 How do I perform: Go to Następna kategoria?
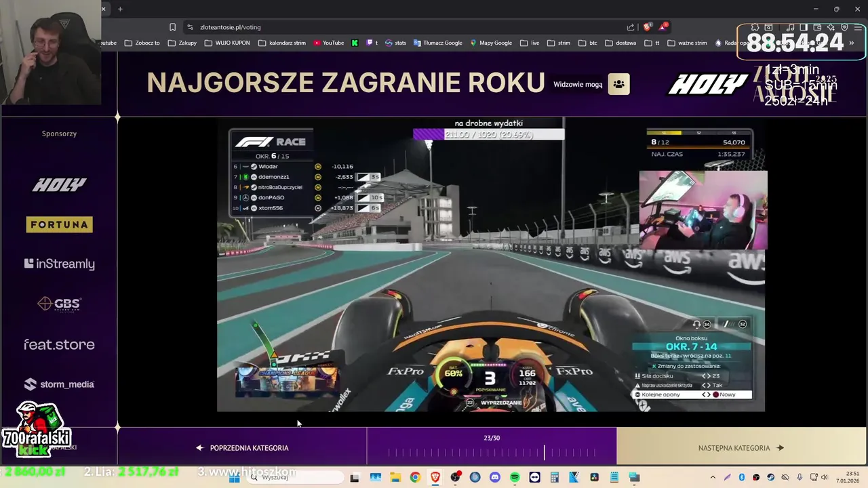(x=741, y=448)
